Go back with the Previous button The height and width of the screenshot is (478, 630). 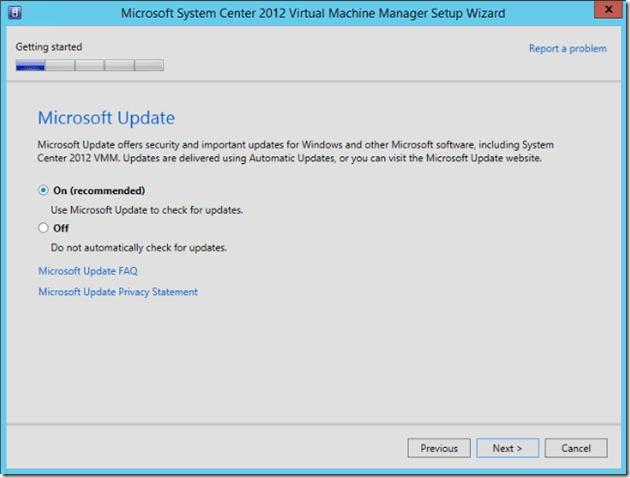[439, 448]
